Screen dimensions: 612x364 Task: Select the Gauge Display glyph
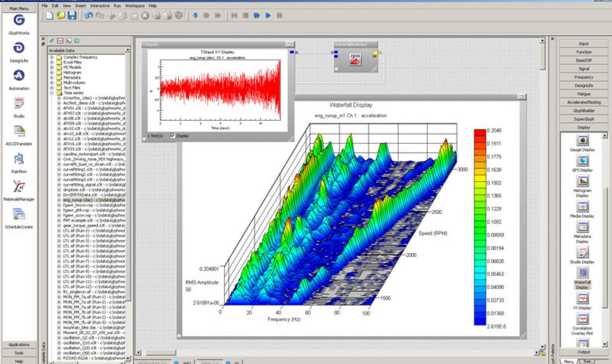point(582,140)
